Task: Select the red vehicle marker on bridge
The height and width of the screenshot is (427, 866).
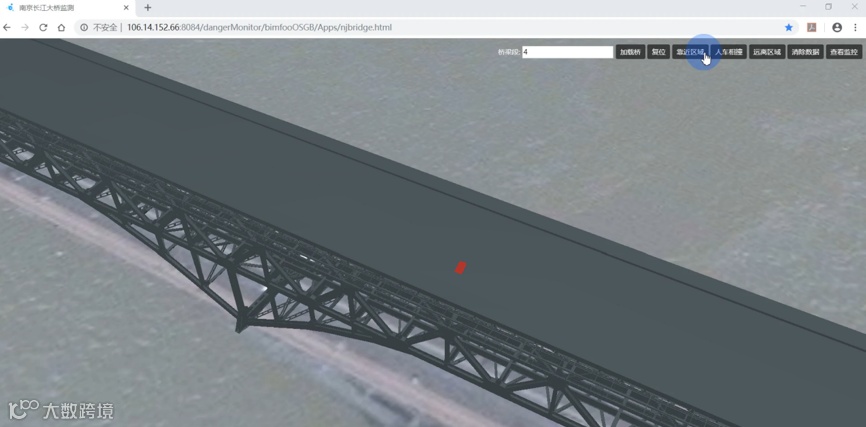Action: click(x=461, y=268)
